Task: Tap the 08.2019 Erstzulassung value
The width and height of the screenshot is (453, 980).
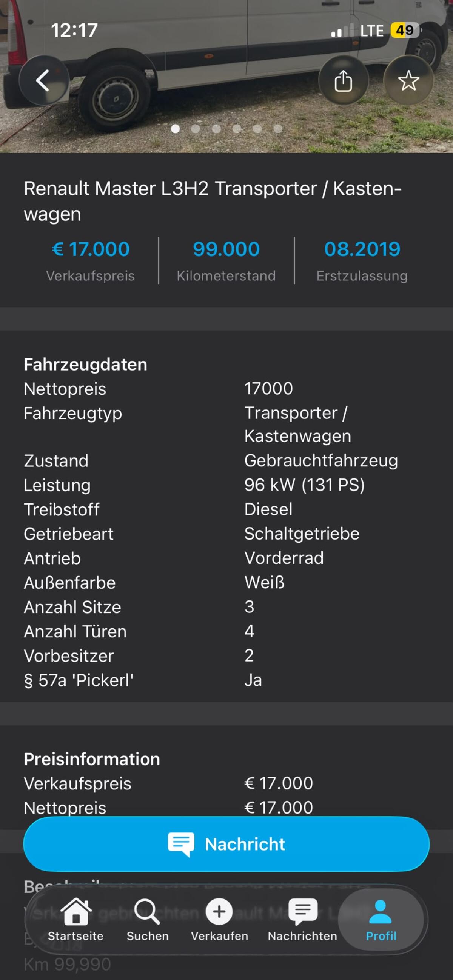Action: click(x=362, y=249)
